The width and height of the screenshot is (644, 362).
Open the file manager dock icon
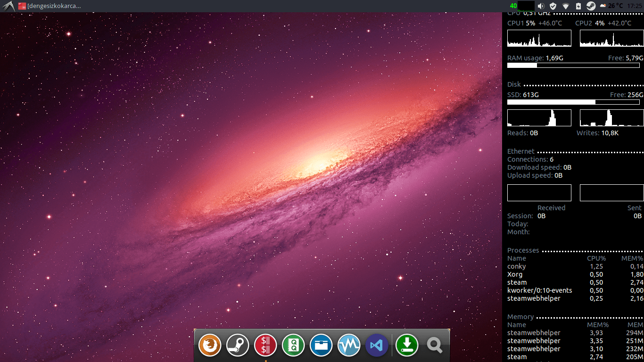[x=321, y=345]
